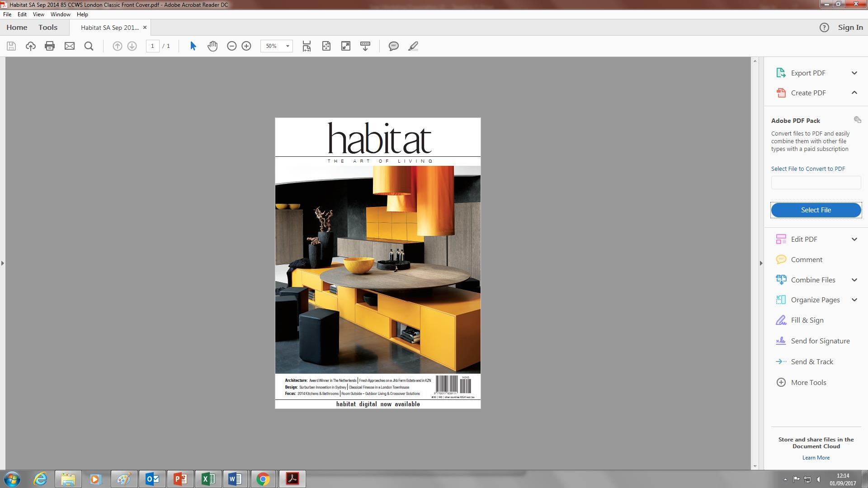Expand the Export PDF section
Viewport: 868px width, 488px height.
pyautogui.click(x=854, y=73)
